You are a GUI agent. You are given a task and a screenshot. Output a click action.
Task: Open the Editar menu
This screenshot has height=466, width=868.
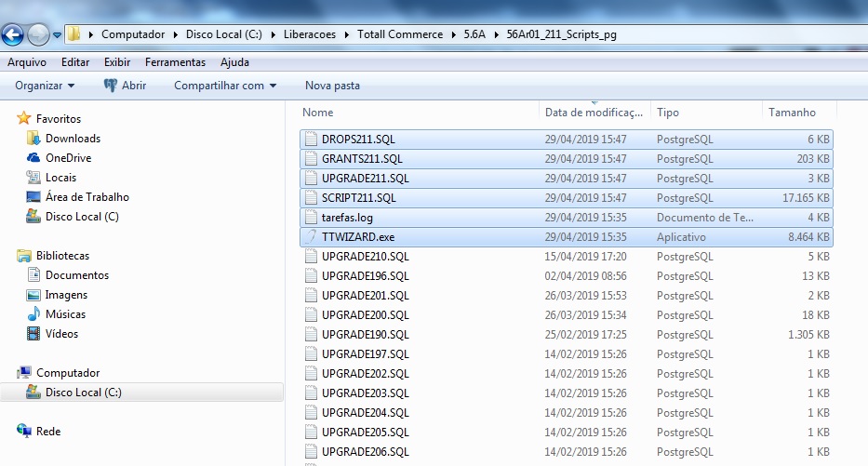click(x=75, y=62)
